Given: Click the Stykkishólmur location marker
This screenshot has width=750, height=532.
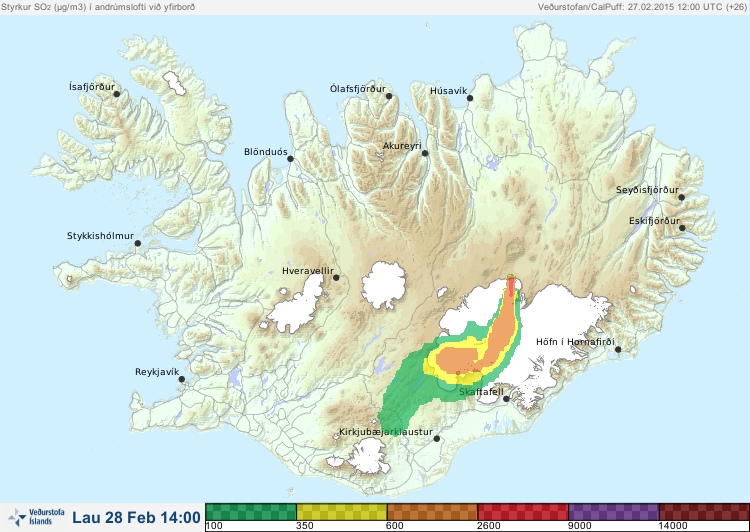Looking at the screenshot, I should [x=138, y=243].
